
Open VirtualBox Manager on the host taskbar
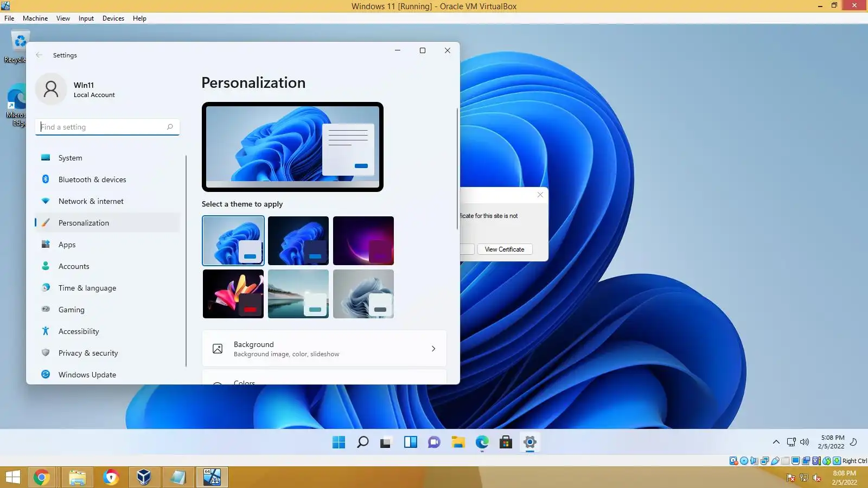pos(144,478)
